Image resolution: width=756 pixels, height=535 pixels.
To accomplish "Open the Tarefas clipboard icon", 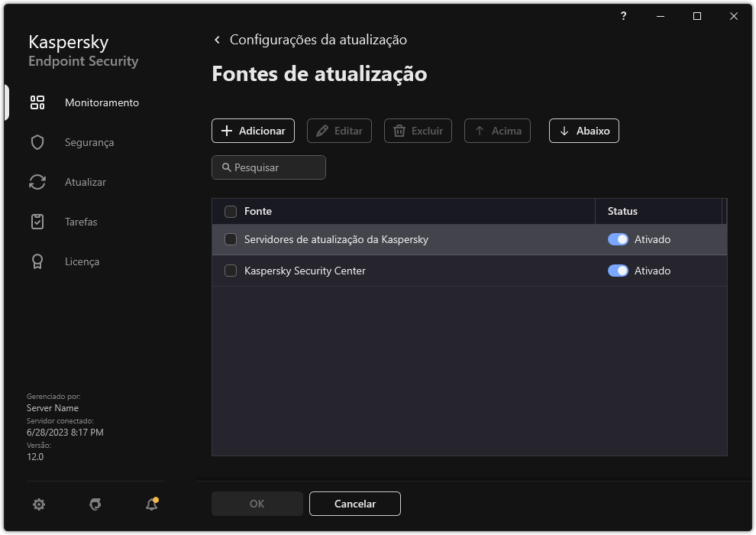I will 37,221.
